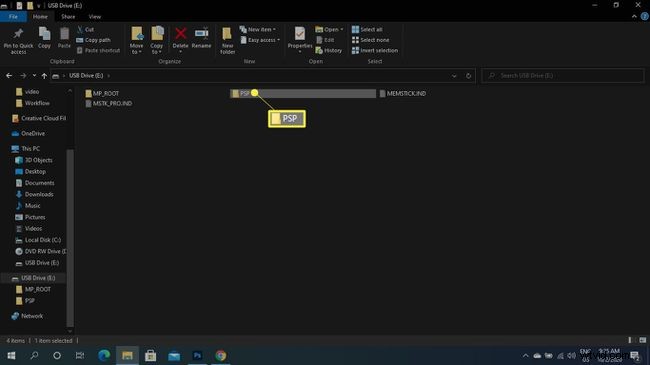Go up one folder level
This screenshot has height=365, width=650.
coord(44,76)
